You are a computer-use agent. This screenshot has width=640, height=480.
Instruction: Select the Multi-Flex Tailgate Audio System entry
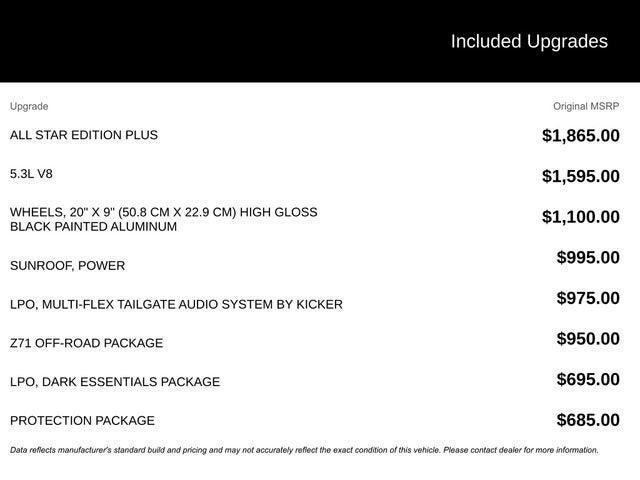176,304
